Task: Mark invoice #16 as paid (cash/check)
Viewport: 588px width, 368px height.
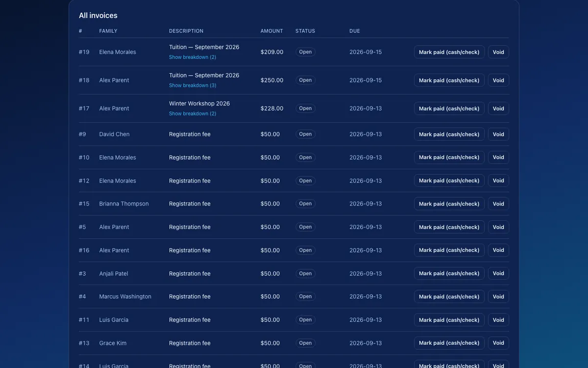Action: (x=449, y=250)
